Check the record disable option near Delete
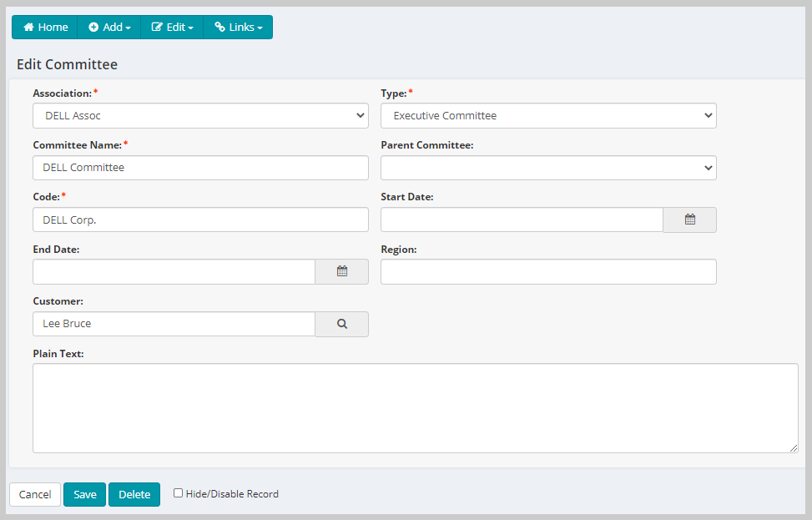This screenshot has width=812, height=520. [x=178, y=493]
